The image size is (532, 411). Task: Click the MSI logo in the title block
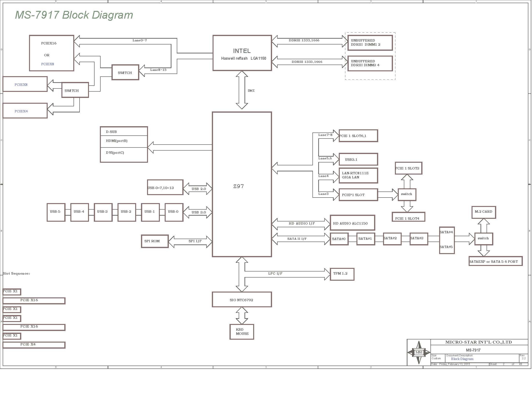(x=419, y=352)
